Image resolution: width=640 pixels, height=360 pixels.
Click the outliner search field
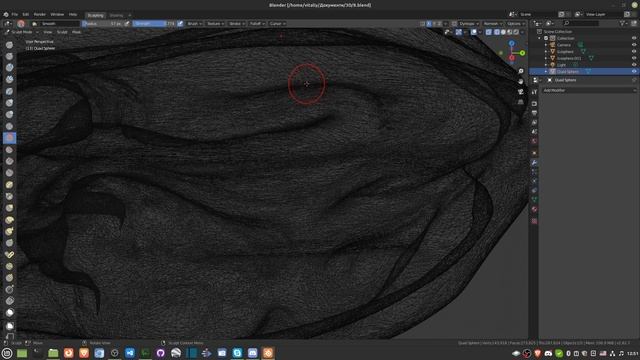580,24
